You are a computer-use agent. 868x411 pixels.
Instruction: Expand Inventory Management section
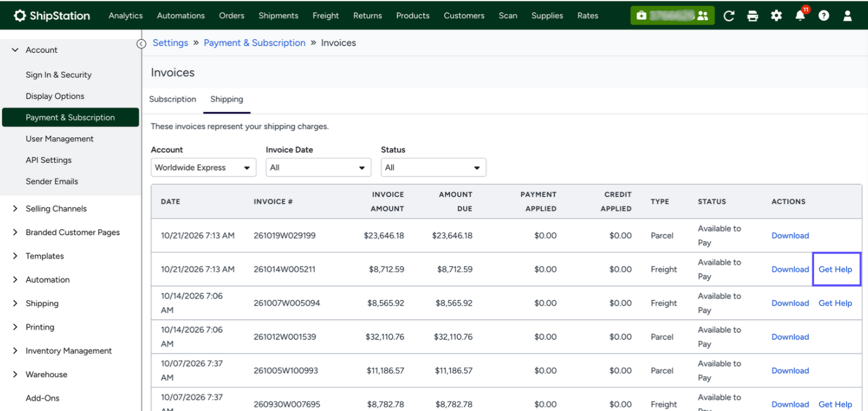point(15,351)
